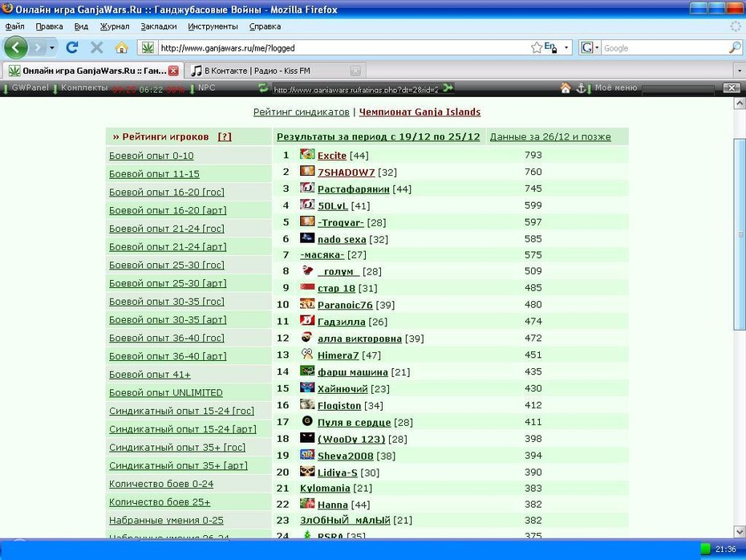Click the GWPanel home icon

click(x=566, y=88)
